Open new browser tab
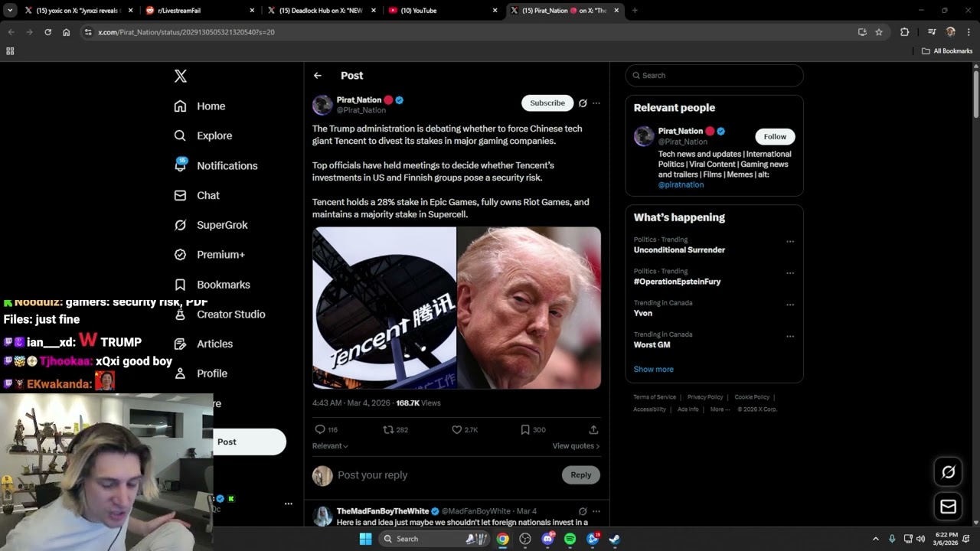The width and height of the screenshot is (980, 551). click(635, 11)
